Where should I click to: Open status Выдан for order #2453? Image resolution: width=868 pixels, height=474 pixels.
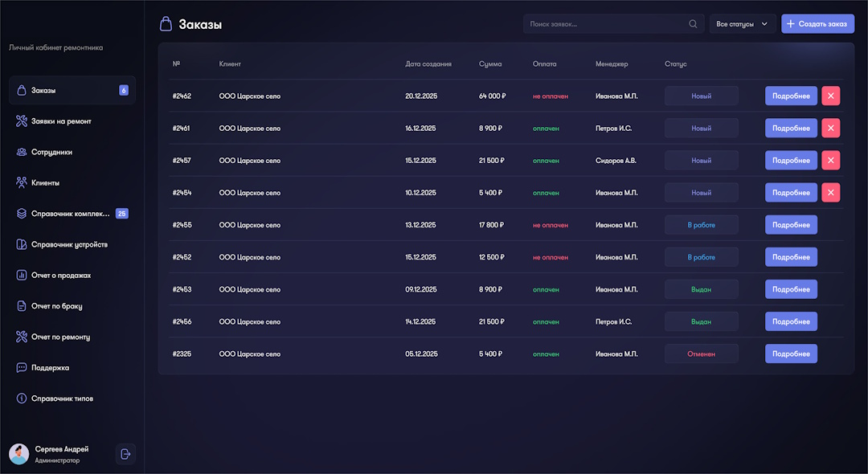pyautogui.click(x=702, y=289)
